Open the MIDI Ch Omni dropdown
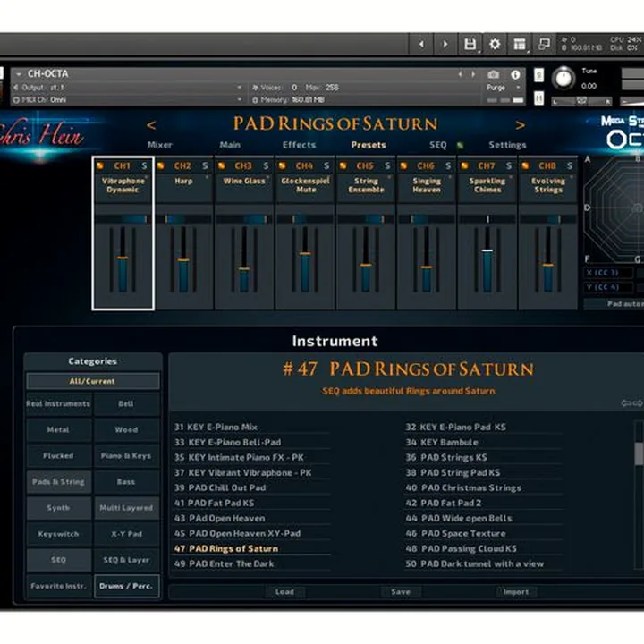The width and height of the screenshot is (644, 644). coord(128,100)
